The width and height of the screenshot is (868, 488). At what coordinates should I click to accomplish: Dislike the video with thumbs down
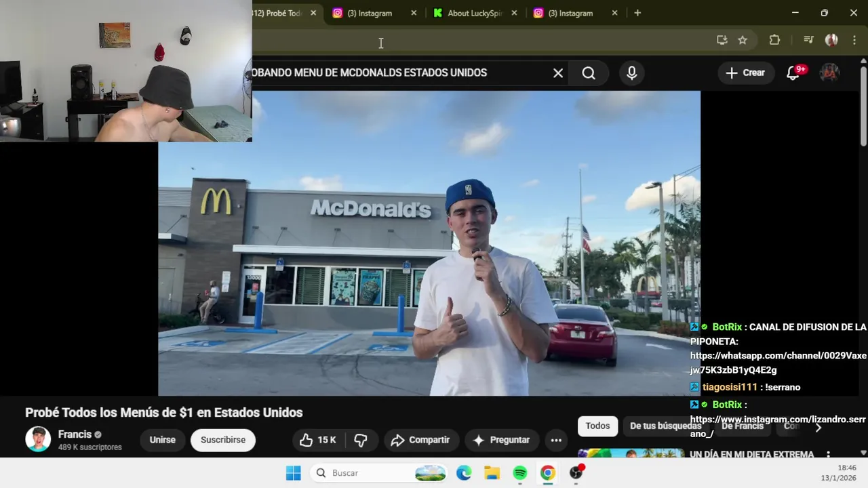361,440
